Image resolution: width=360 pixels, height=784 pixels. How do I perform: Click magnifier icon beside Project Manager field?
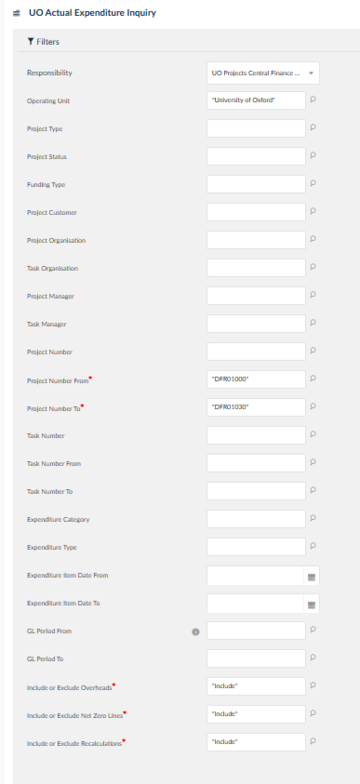pyautogui.click(x=313, y=295)
